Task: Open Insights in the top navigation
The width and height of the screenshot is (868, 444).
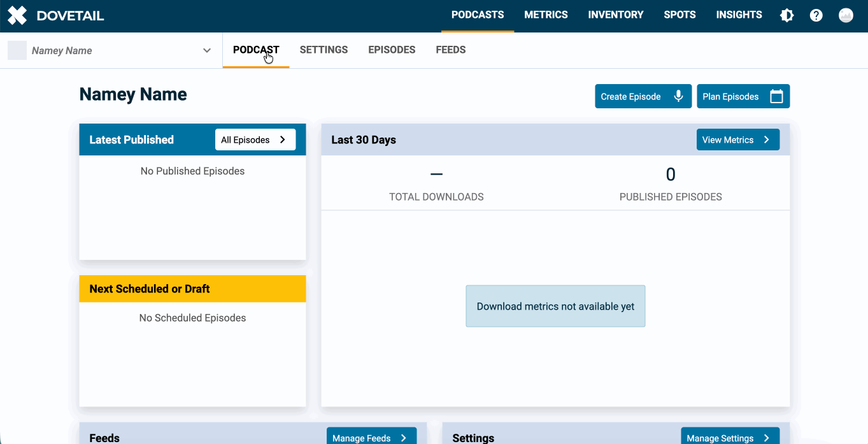Action: tap(739, 15)
